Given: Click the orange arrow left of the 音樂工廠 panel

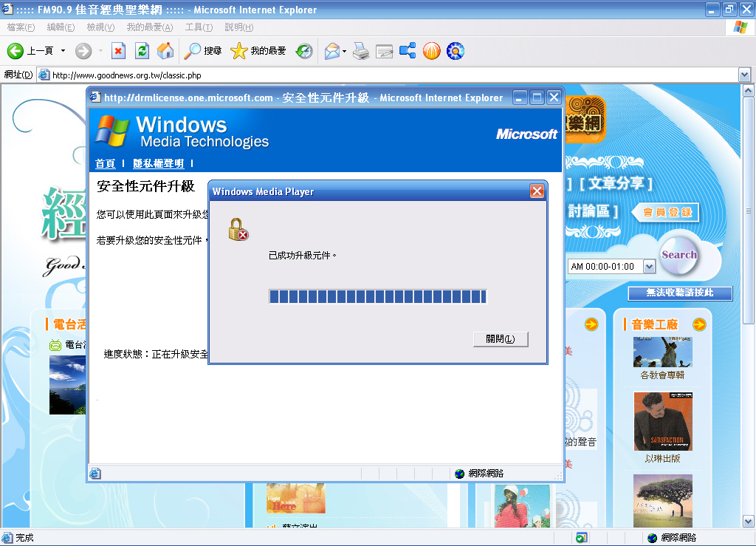Looking at the screenshot, I should pos(591,324).
